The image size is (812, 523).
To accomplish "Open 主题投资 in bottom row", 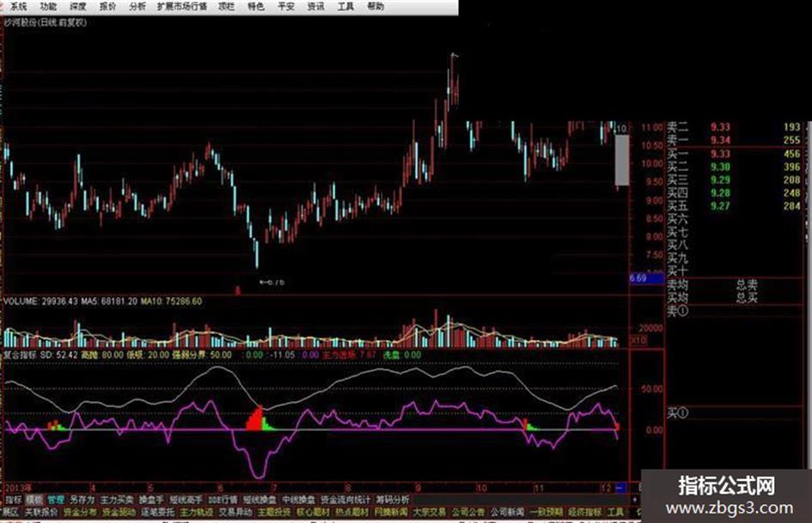I will click(x=274, y=512).
